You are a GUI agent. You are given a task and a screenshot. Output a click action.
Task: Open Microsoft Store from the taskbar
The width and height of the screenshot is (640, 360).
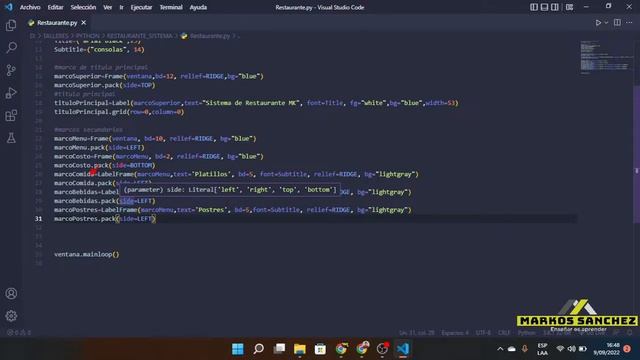pyautogui.click(x=320, y=349)
